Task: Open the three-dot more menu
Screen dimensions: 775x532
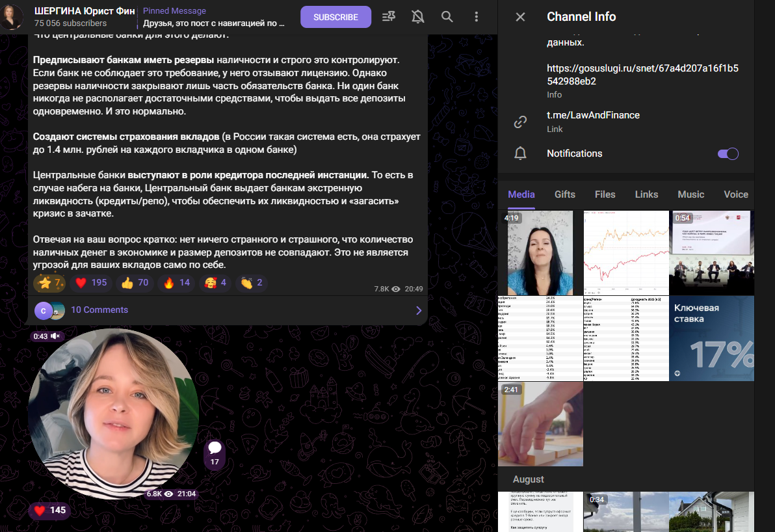Action: coord(476,17)
